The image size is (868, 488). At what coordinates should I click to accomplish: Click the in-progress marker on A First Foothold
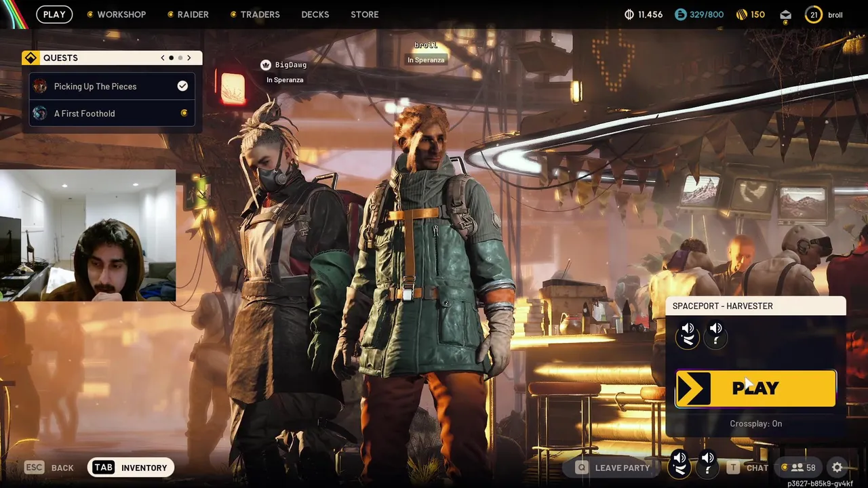(184, 113)
